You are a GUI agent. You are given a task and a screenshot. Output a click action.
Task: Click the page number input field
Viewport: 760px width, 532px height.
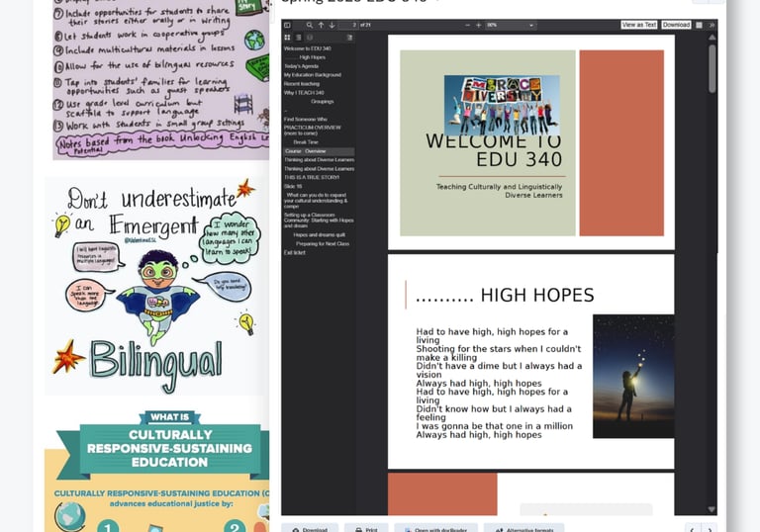click(348, 25)
